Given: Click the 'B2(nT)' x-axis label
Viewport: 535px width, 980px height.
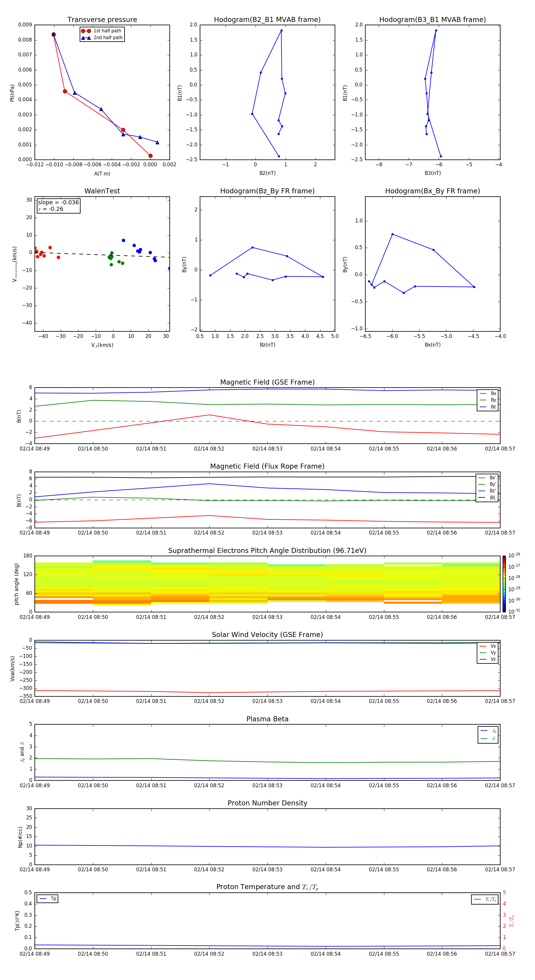Looking at the screenshot, I should point(267,173).
